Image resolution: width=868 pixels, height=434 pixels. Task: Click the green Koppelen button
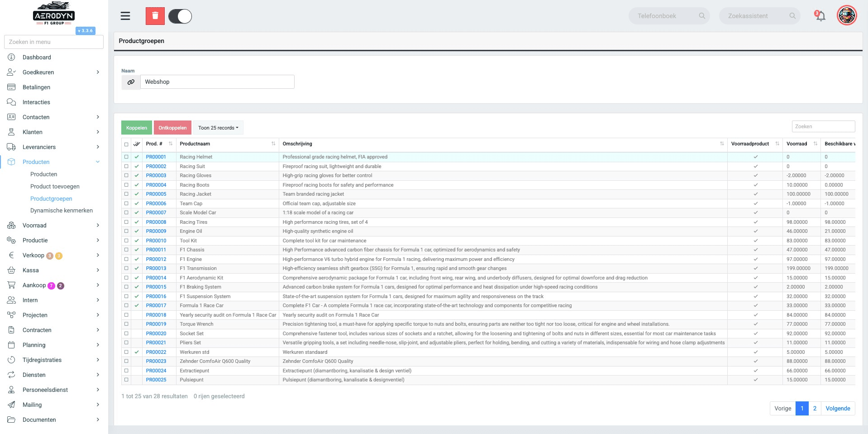137,128
